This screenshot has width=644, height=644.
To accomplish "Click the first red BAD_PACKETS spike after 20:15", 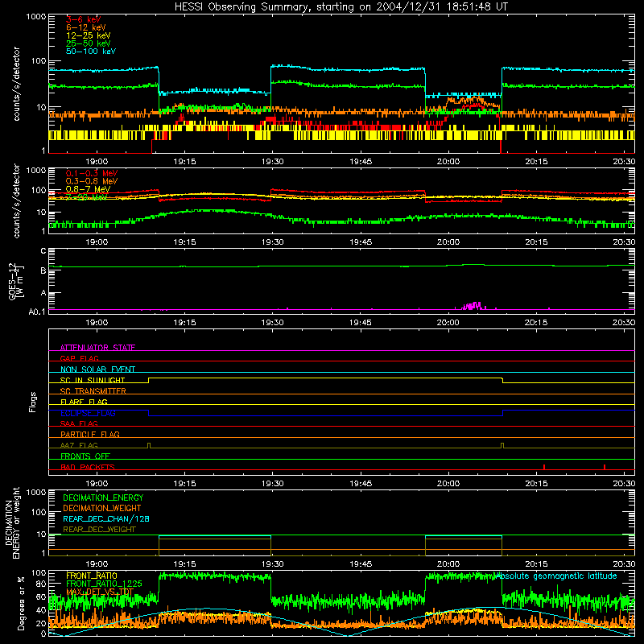I will [x=544, y=467].
